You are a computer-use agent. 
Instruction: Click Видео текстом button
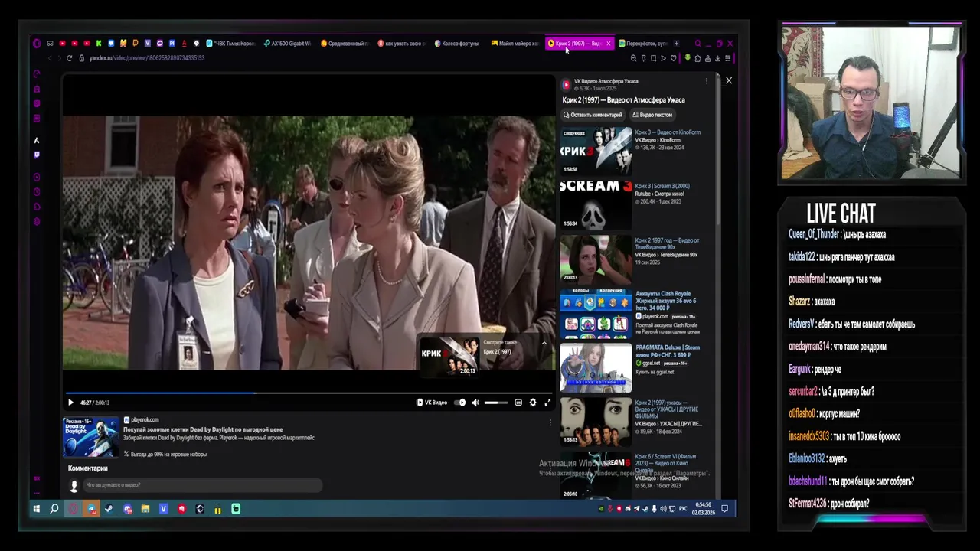(652, 115)
